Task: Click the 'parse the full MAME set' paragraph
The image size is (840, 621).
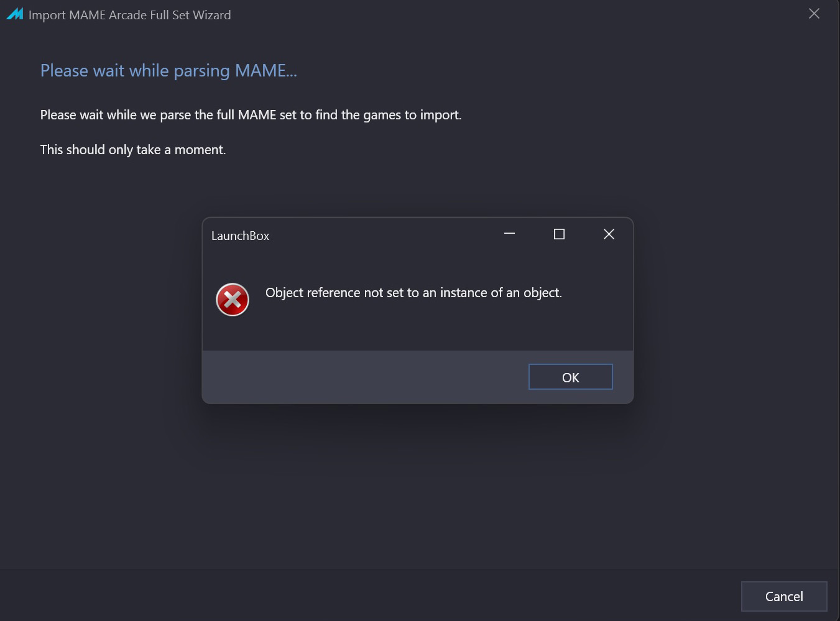Action: 251,115
